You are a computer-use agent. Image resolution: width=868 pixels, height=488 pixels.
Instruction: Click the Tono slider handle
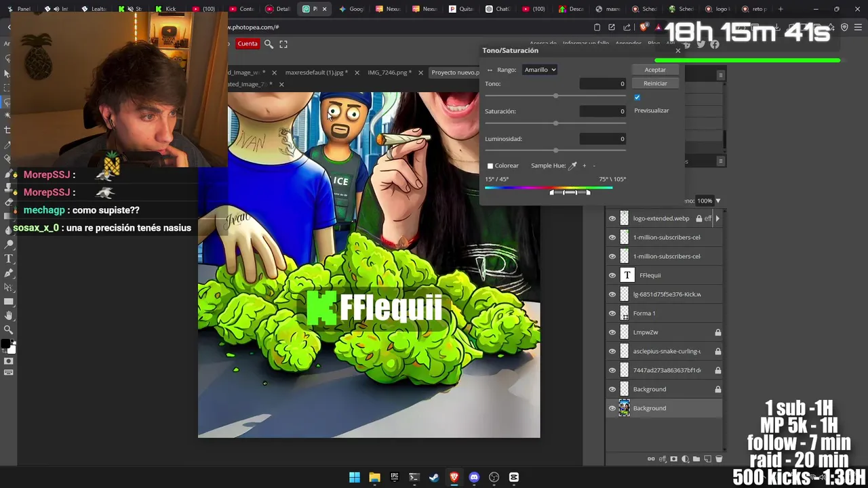point(556,96)
